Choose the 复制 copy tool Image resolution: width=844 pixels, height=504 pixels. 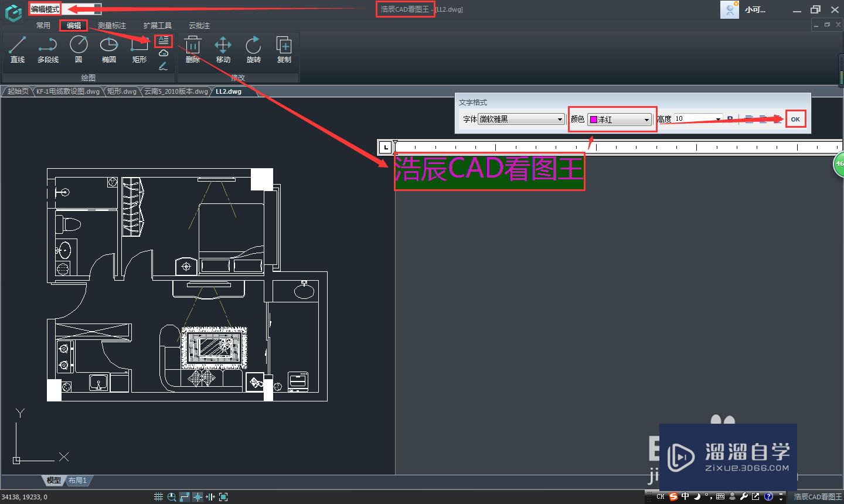[x=284, y=49]
